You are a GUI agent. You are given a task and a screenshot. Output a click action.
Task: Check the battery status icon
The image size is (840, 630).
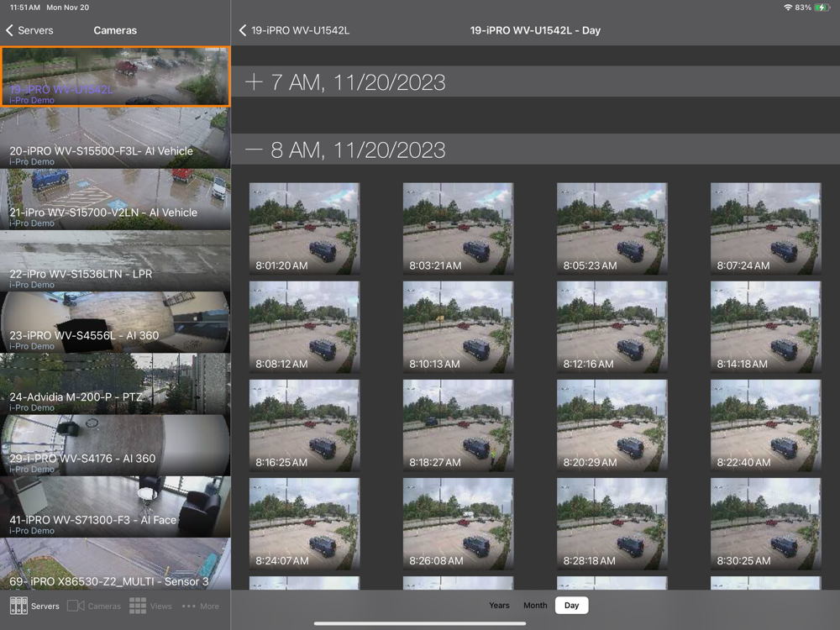(x=822, y=8)
